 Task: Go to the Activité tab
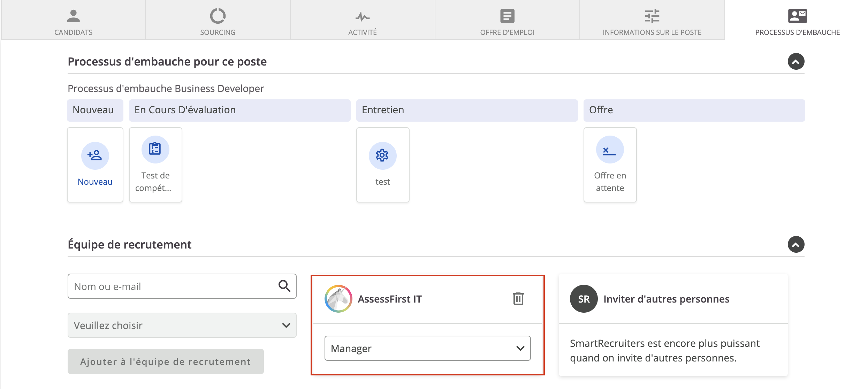(363, 20)
